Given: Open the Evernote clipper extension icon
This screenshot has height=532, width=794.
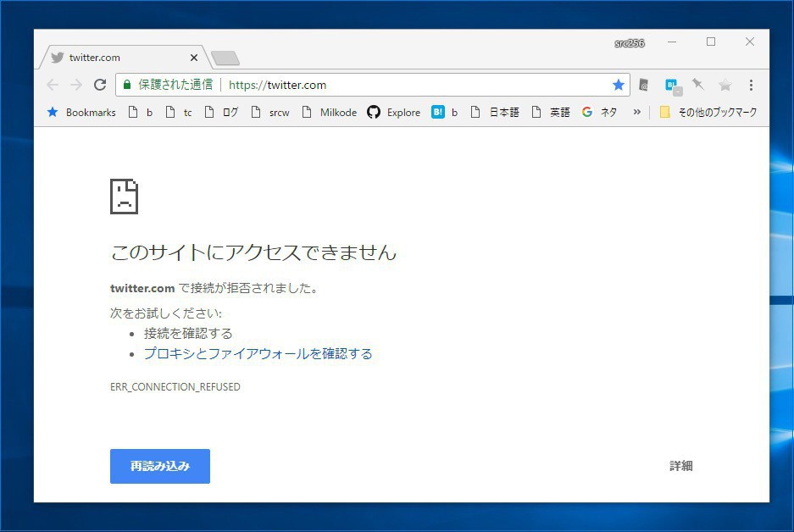Looking at the screenshot, I should coord(644,85).
